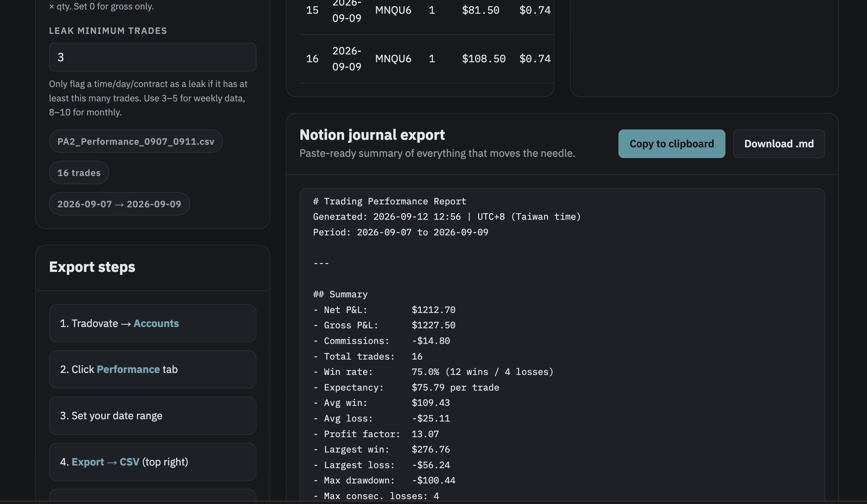Click the Download .md button
The width and height of the screenshot is (867, 504).
click(x=779, y=144)
